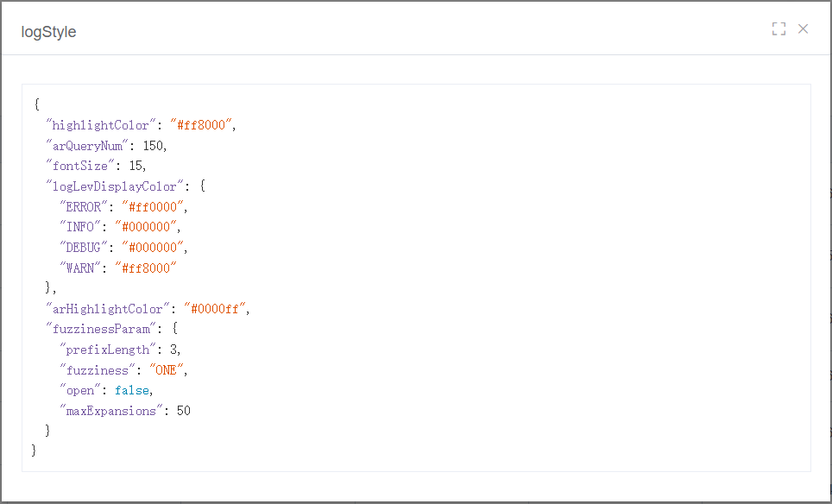This screenshot has height=504, width=832.
Task: Click the open value false
Action: (131, 390)
